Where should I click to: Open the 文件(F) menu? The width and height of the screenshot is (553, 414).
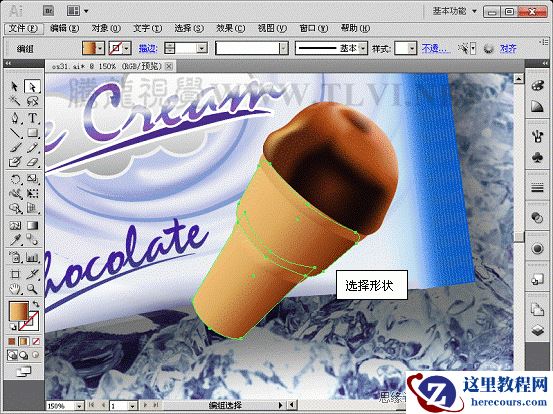click(x=23, y=28)
